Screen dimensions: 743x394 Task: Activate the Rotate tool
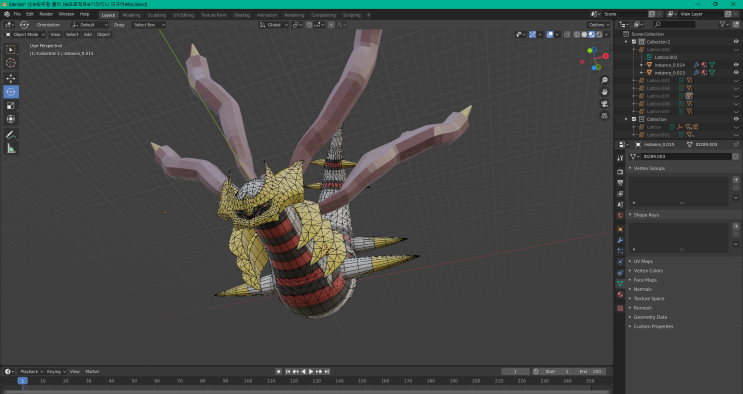pyautogui.click(x=11, y=92)
